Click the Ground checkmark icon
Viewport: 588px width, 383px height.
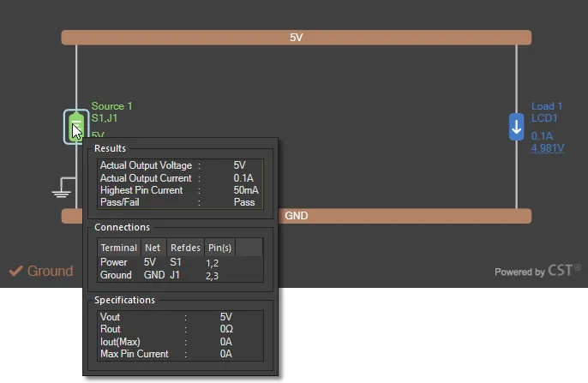[15, 271]
